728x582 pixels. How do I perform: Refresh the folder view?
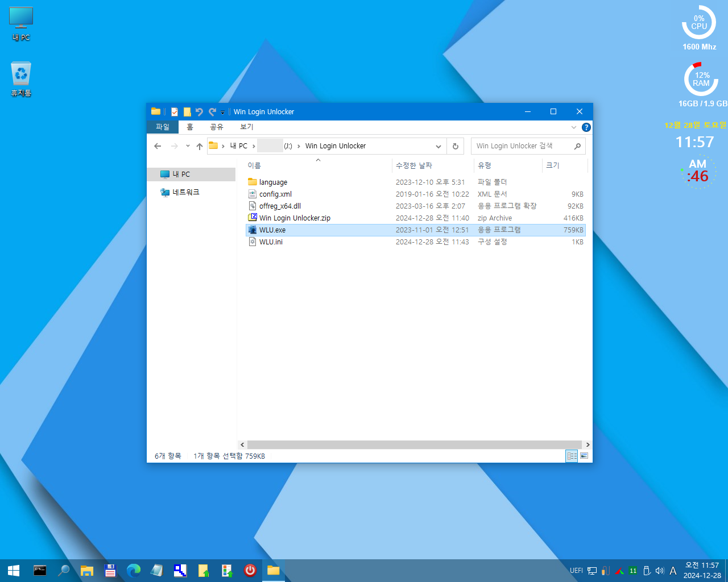click(456, 146)
